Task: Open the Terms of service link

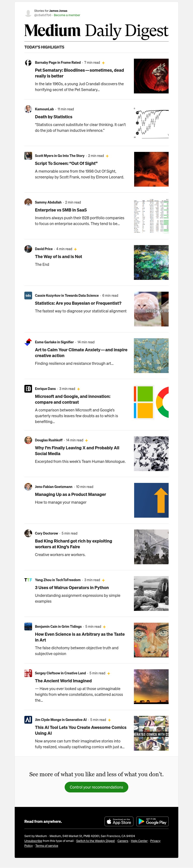Action: pos(47,845)
